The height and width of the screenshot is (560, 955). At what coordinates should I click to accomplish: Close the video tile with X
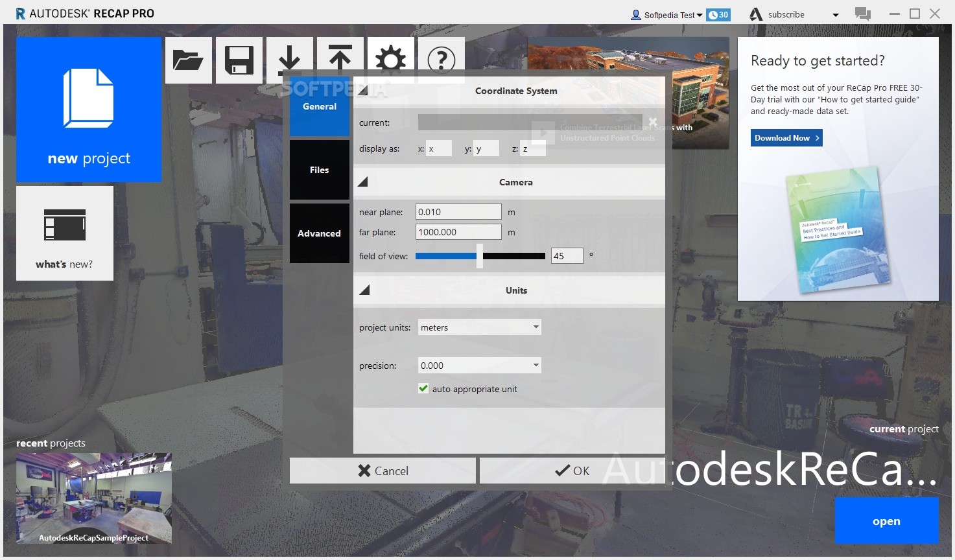click(x=653, y=122)
